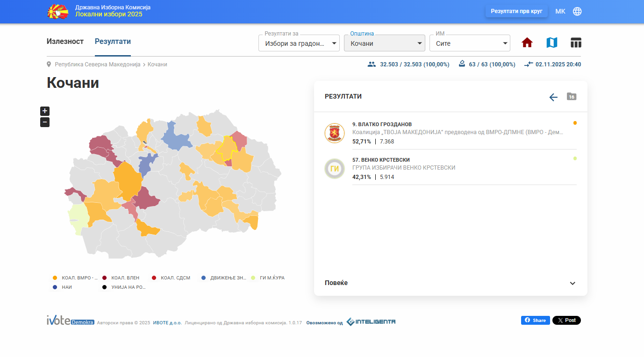Zoom in on the map

point(45,111)
